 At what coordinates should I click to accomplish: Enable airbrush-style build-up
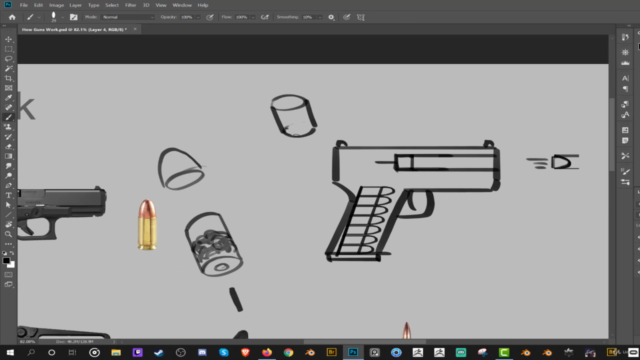[x=264, y=17]
